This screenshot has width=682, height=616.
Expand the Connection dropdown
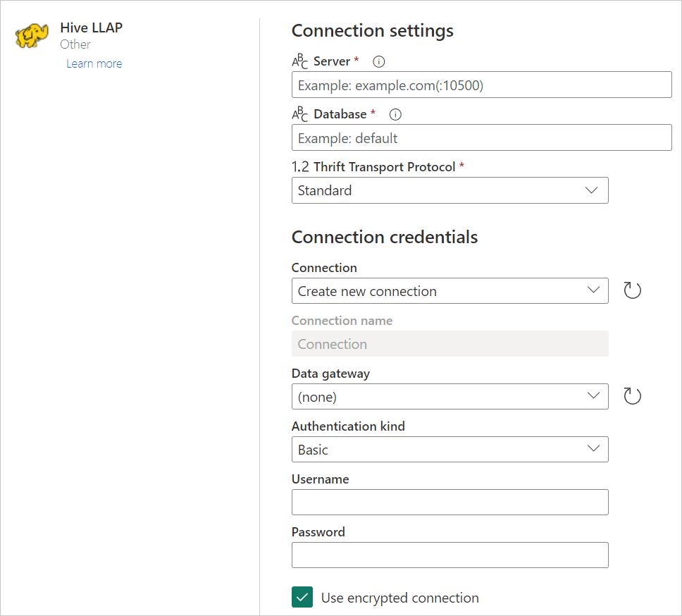coord(449,291)
